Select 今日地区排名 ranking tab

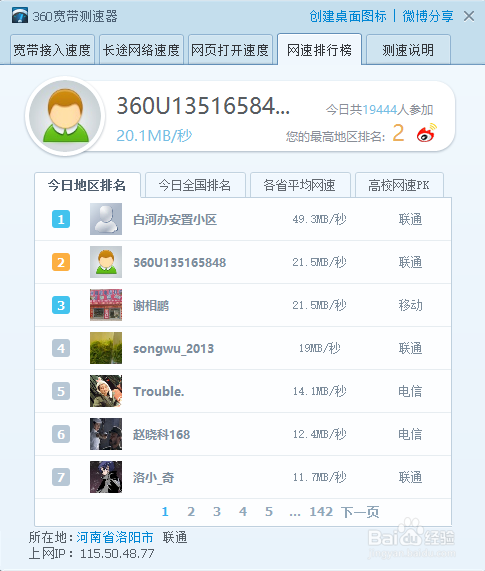[87, 185]
